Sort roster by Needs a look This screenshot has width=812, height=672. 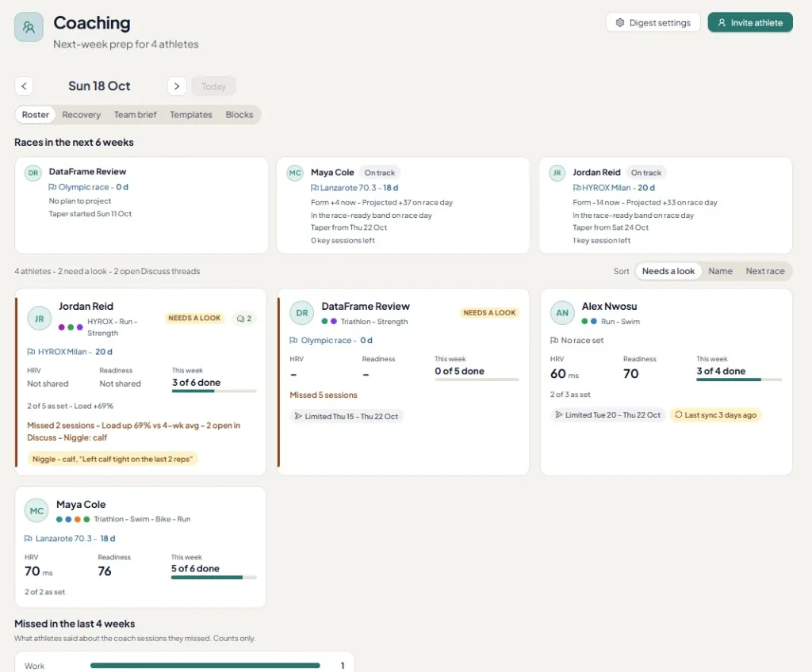(x=668, y=271)
